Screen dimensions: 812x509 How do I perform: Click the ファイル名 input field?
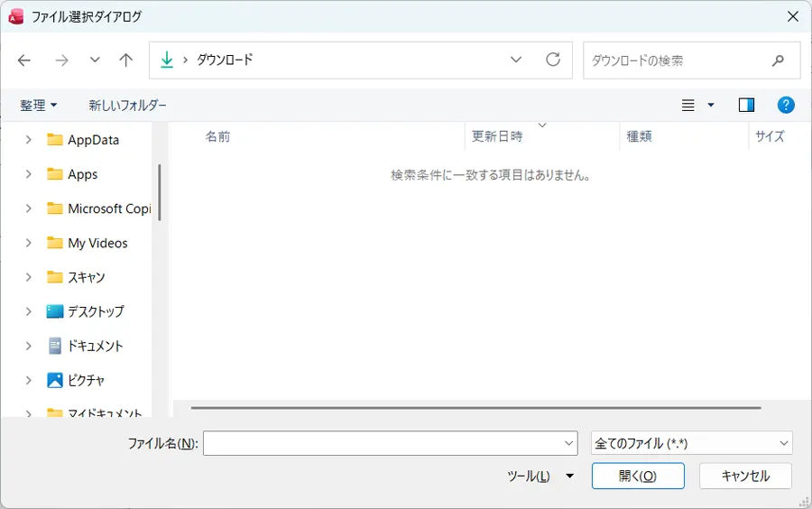(383, 443)
